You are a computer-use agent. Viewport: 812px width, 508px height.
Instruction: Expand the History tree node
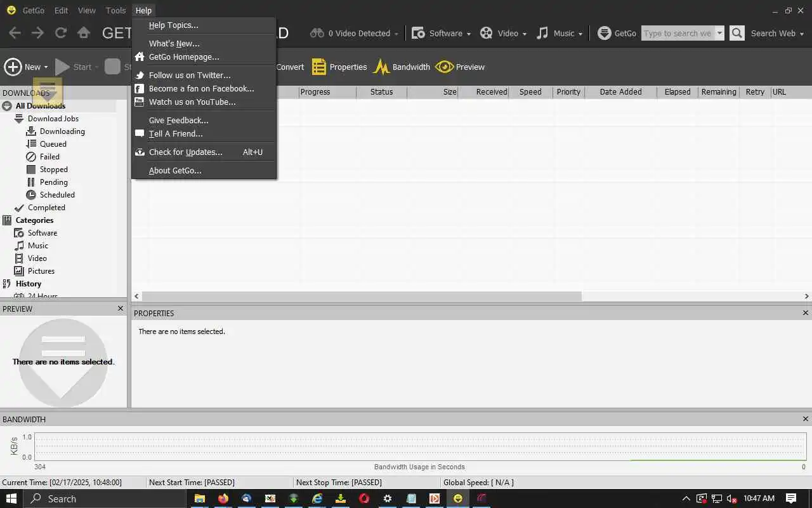click(7, 284)
